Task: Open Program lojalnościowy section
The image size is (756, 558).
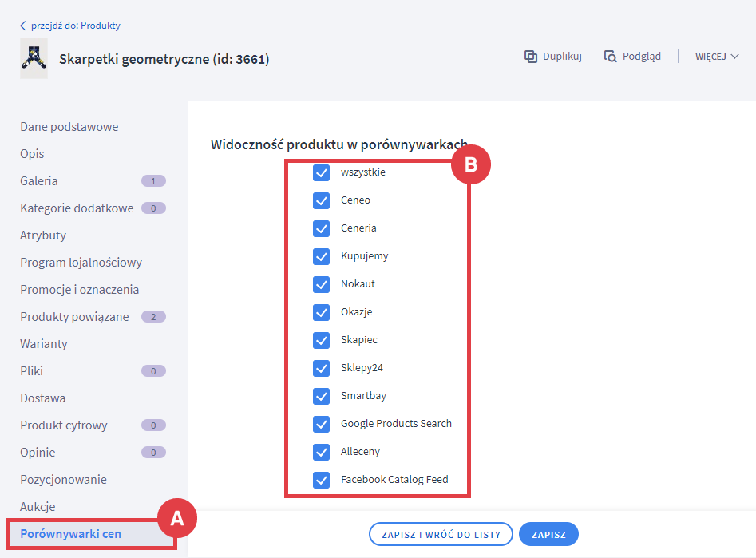Action: click(81, 263)
